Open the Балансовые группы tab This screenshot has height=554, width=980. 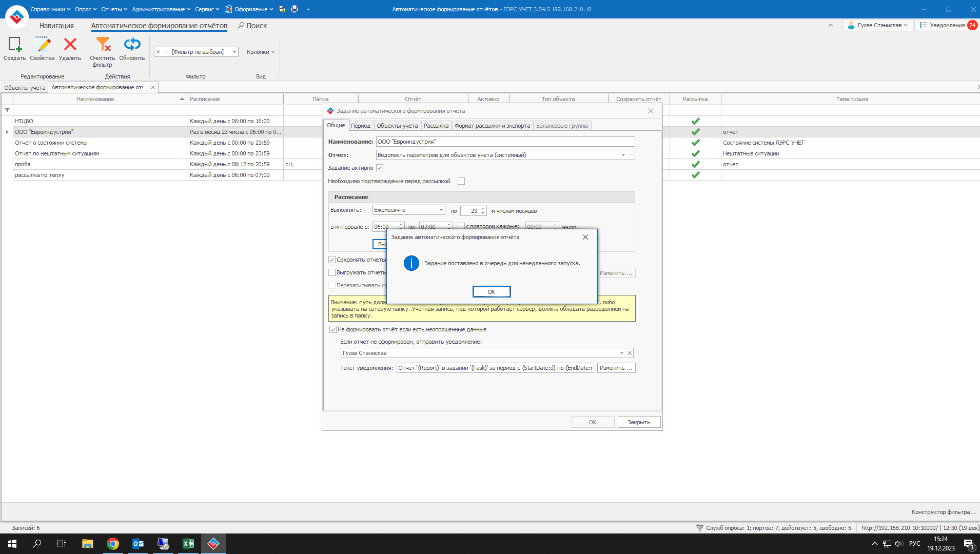pos(562,126)
